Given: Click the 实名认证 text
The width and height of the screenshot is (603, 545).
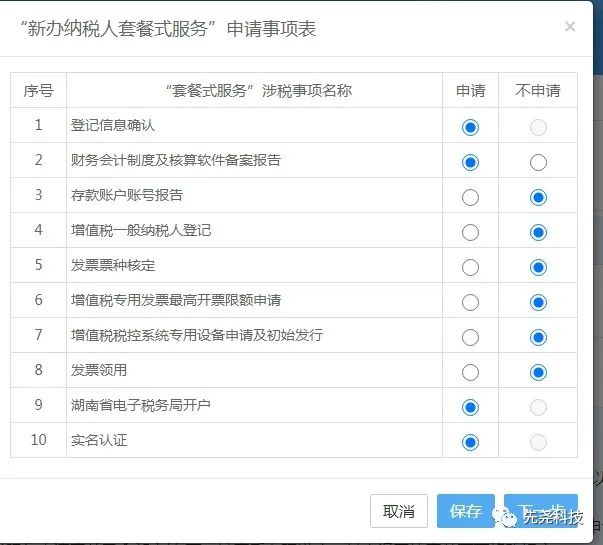Looking at the screenshot, I should point(99,440).
